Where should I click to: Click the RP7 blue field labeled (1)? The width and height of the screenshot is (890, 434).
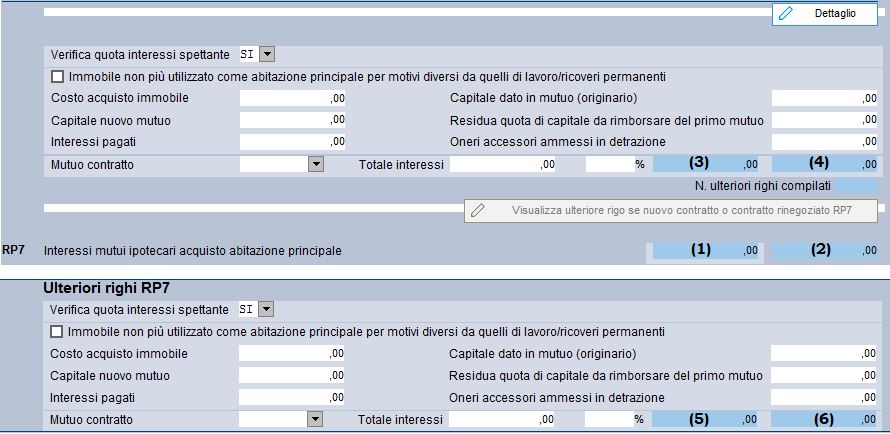[706, 251]
